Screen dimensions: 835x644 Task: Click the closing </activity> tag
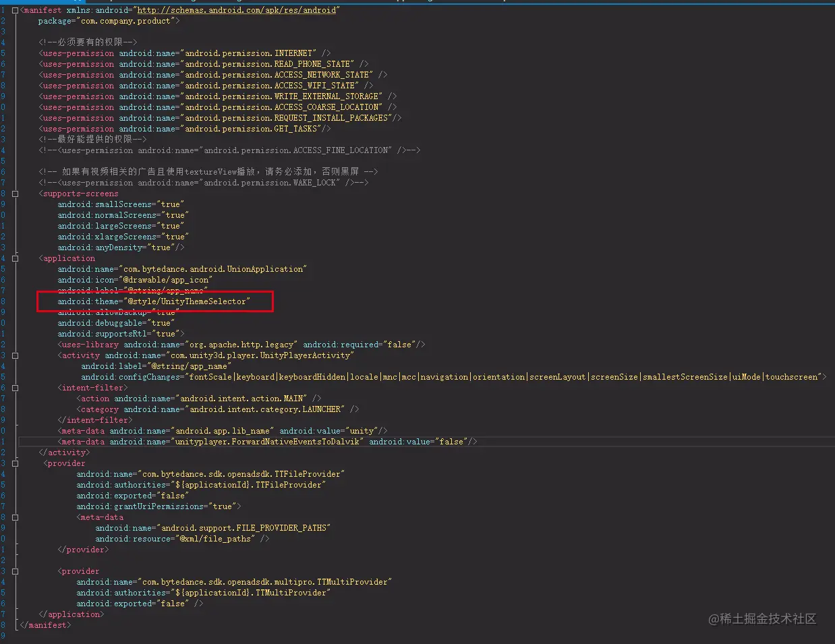[64, 452]
